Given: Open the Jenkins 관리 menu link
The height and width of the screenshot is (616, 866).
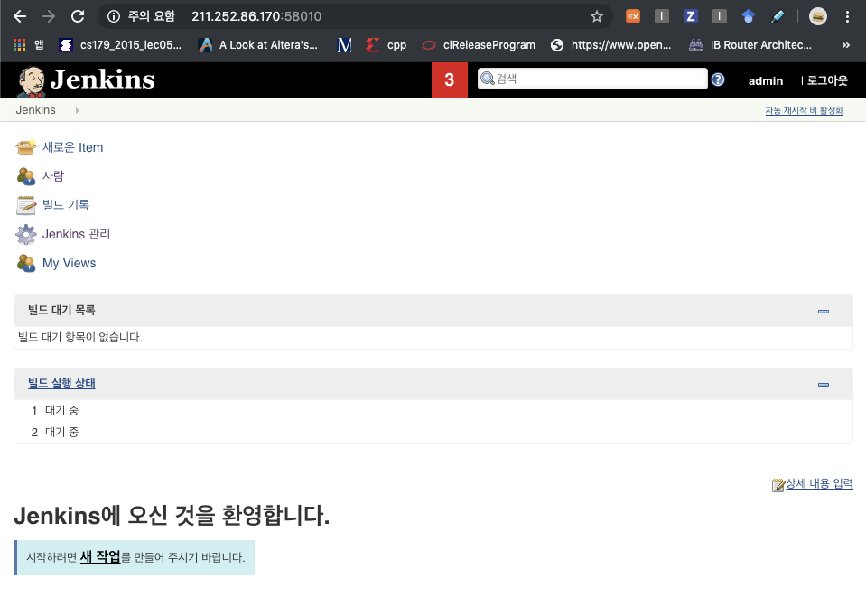Looking at the screenshot, I should (76, 234).
